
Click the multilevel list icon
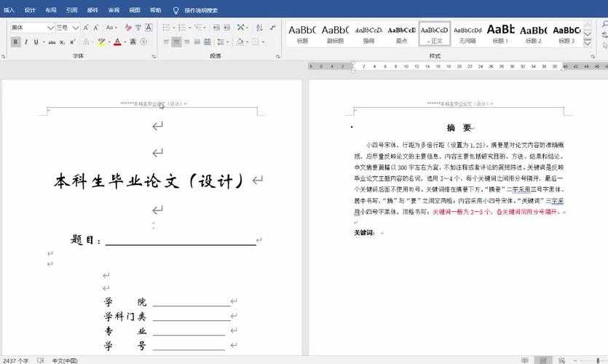(x=200, y=28)
